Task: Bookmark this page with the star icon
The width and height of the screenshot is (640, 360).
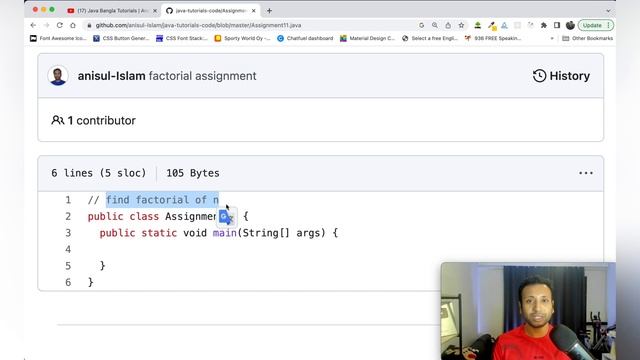Action: [x=461, y=25]
